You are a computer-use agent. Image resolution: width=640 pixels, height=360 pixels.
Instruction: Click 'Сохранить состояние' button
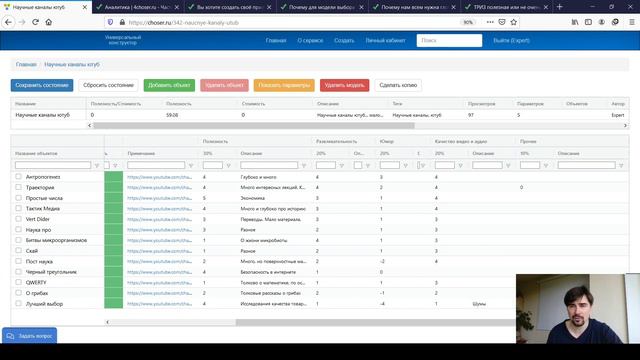42,85
